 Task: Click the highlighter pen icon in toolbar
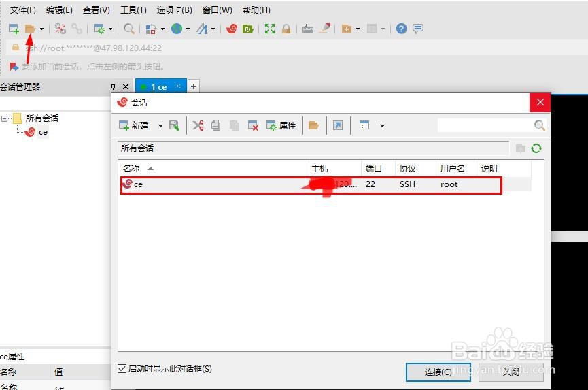(x=325, y=28)
